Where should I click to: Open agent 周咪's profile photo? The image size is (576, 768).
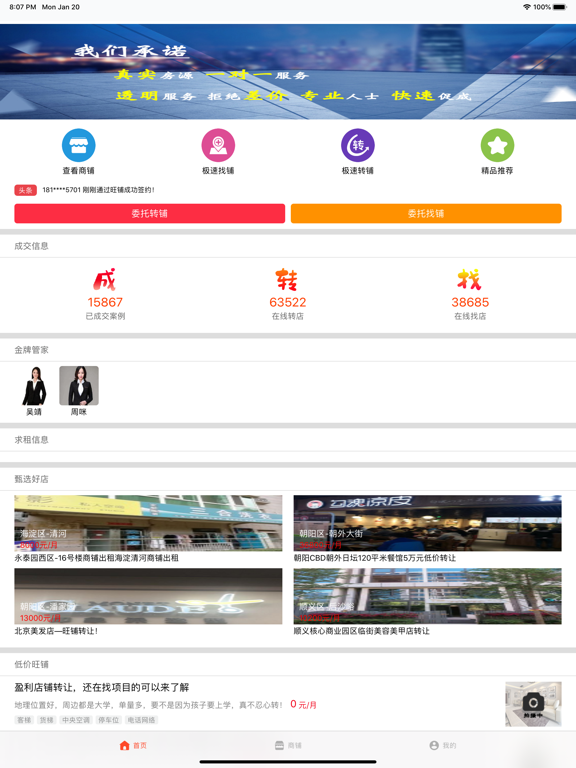tap(79, 386)
